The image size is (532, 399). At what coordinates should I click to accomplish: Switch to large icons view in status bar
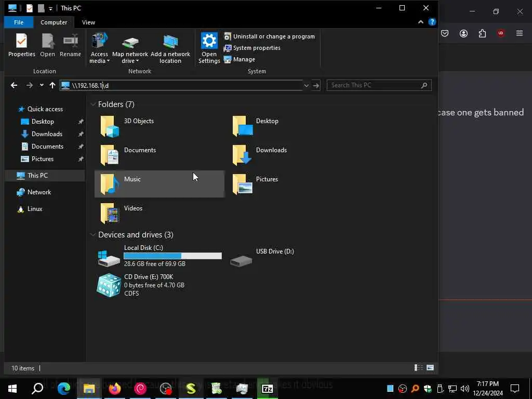430,368
